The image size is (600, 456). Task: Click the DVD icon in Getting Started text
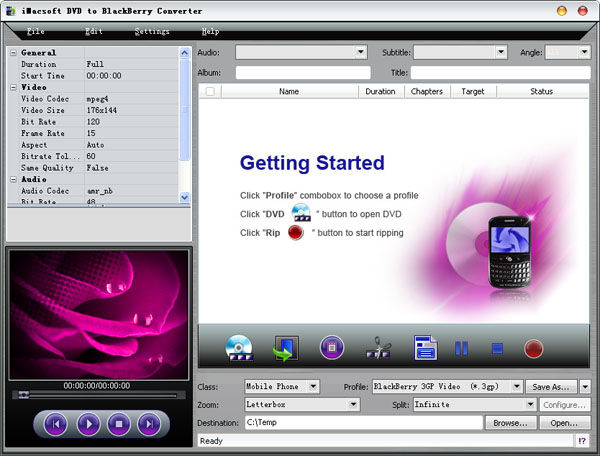(301, 213)
